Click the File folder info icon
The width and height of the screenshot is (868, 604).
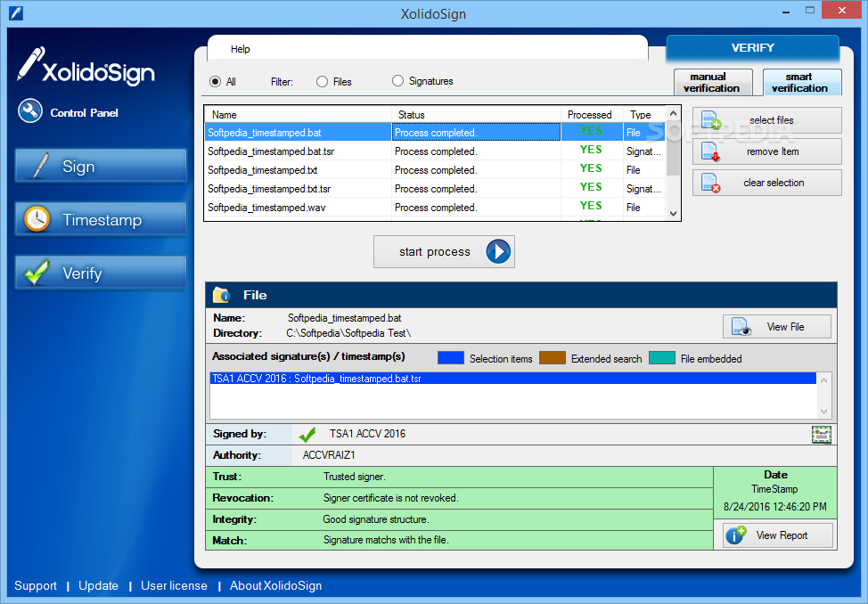click(221, 295)
